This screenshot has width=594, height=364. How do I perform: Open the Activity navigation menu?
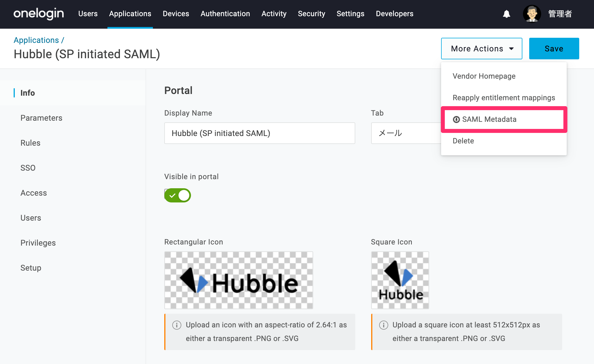274,14
